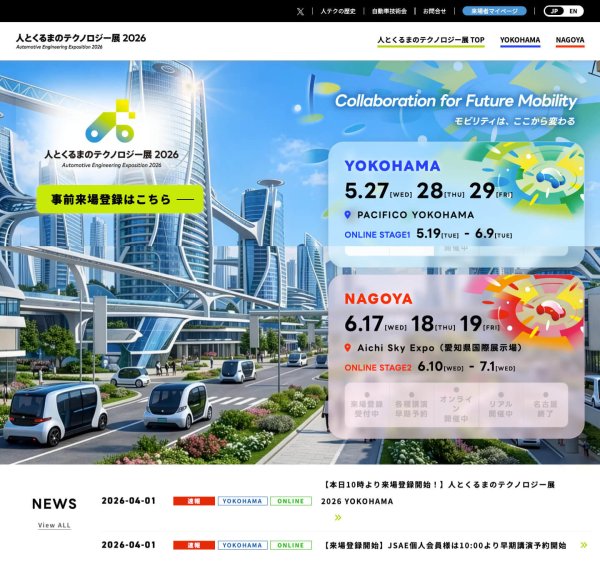Click the NEWS section heading

click(x=54, y=504)
